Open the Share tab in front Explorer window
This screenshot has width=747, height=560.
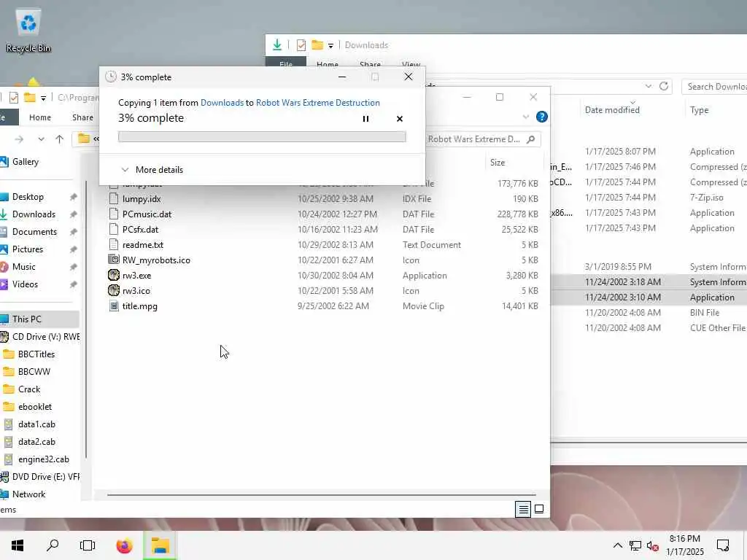click(82, 117)
